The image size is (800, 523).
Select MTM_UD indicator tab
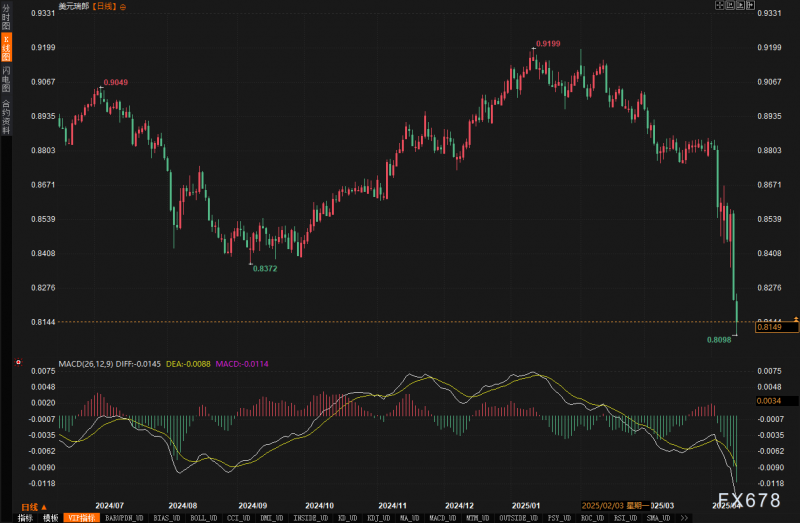click(478, 518)
